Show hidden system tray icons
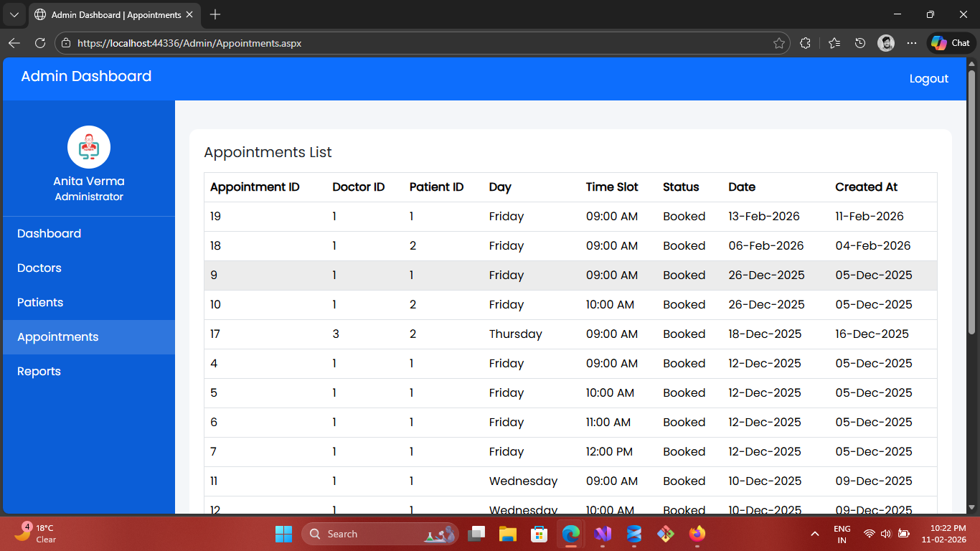Viewport: 980px width, 551px height. click(814, 534)
